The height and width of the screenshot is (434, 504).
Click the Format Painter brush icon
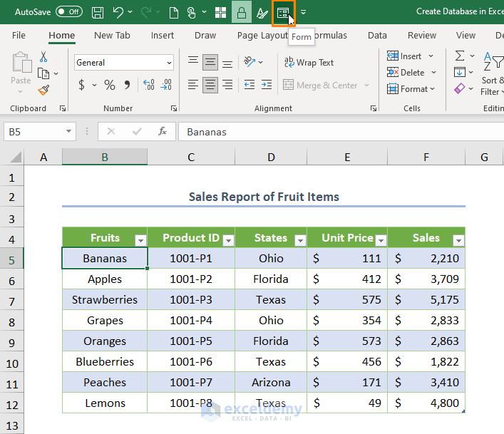click(44, 90)
